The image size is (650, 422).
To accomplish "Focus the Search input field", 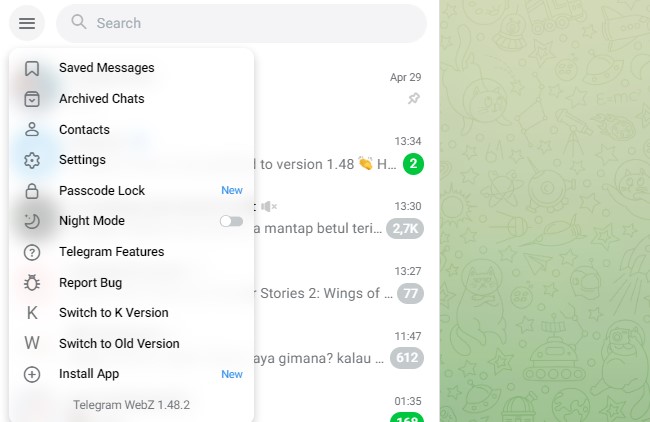I will tap(241, 23).
